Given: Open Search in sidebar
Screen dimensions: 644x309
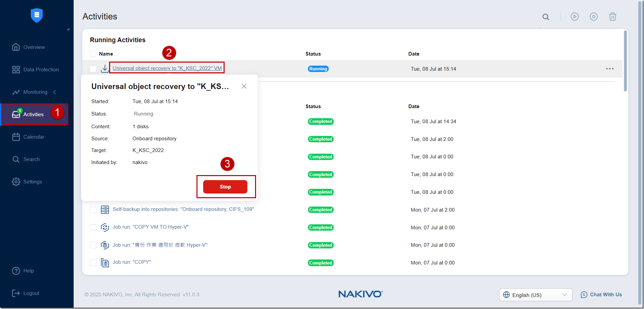Looking at the screenshot, I should click(x=26, y=159).
